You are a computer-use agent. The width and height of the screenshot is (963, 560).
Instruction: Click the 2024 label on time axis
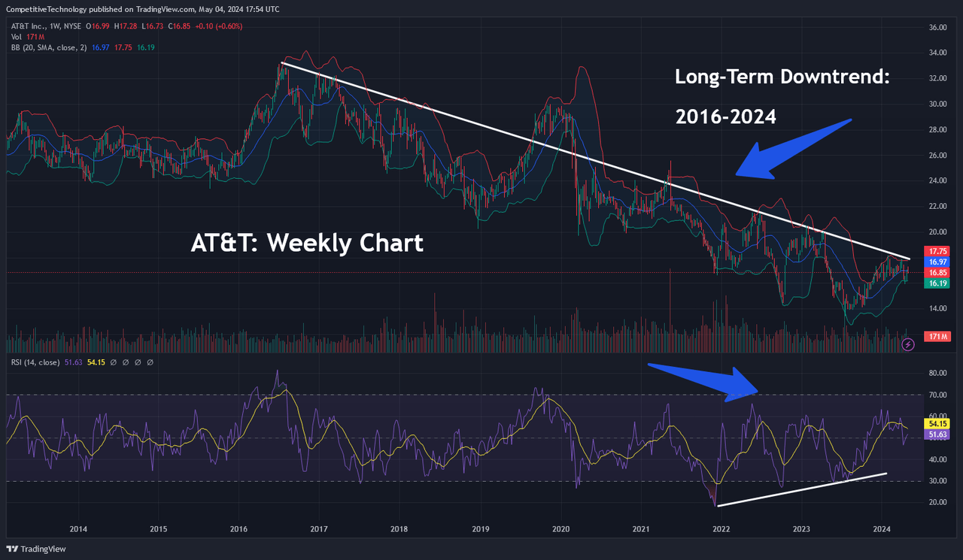pyautogui.click(x=882, y=528)
